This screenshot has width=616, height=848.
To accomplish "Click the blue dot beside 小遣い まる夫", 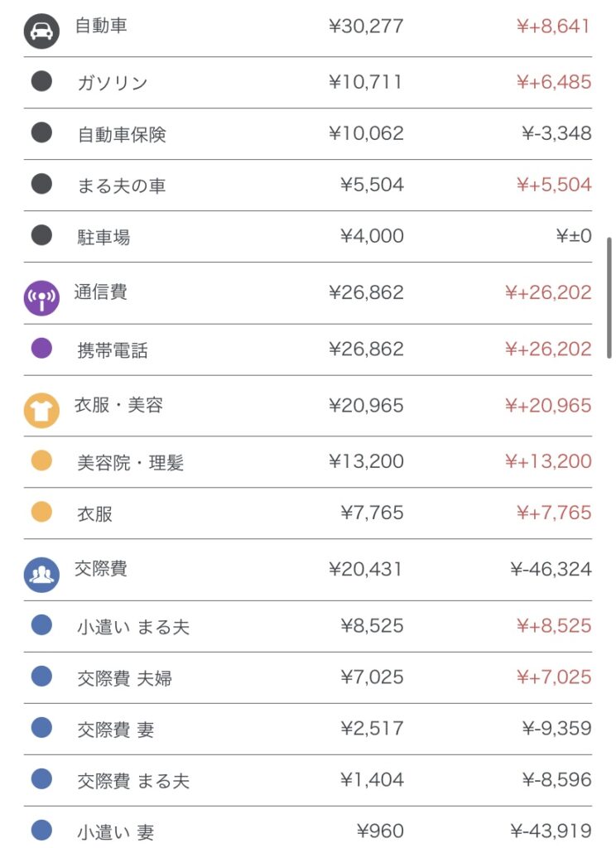I will pyautogui.click(x=41, y=624).
